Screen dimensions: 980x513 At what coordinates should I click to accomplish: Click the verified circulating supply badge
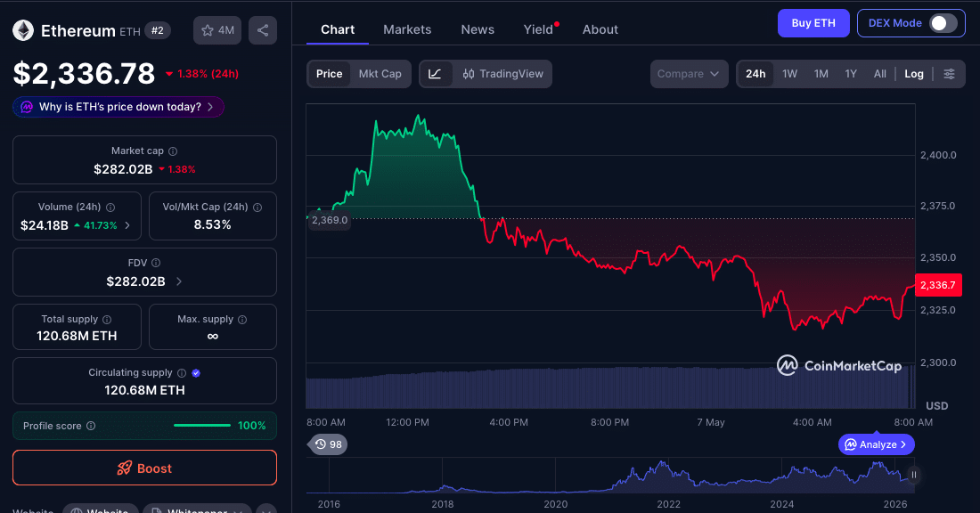click(x=196, y=373)
